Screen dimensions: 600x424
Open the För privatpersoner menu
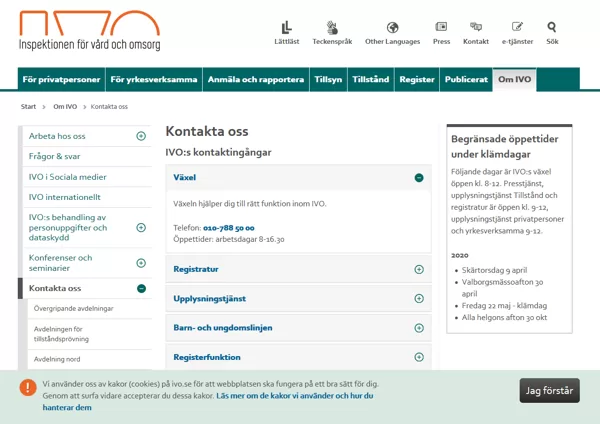coord(61,80)
